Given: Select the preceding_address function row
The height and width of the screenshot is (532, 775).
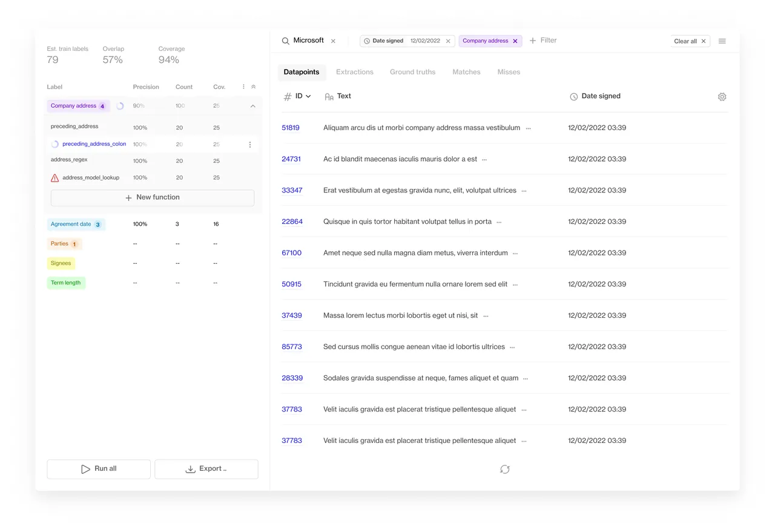Looking at the screenshot, I should tap(153, 127).
